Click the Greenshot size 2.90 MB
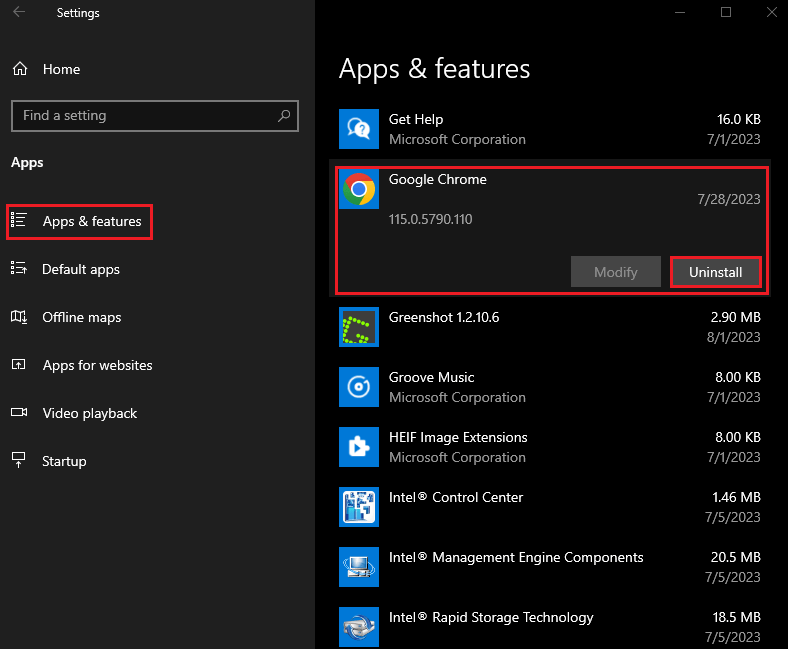The height and width of the screenshot is (649, 788). pos(736,317)
